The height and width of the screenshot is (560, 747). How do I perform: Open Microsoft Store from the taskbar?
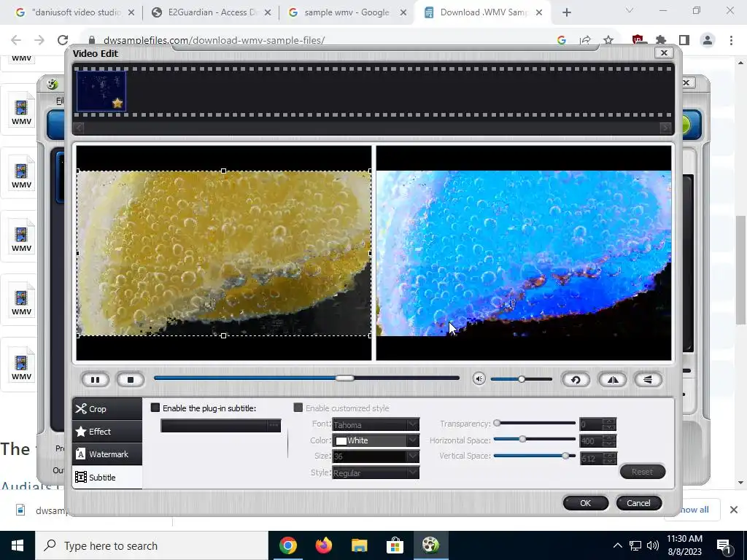(x=395, y=545)
